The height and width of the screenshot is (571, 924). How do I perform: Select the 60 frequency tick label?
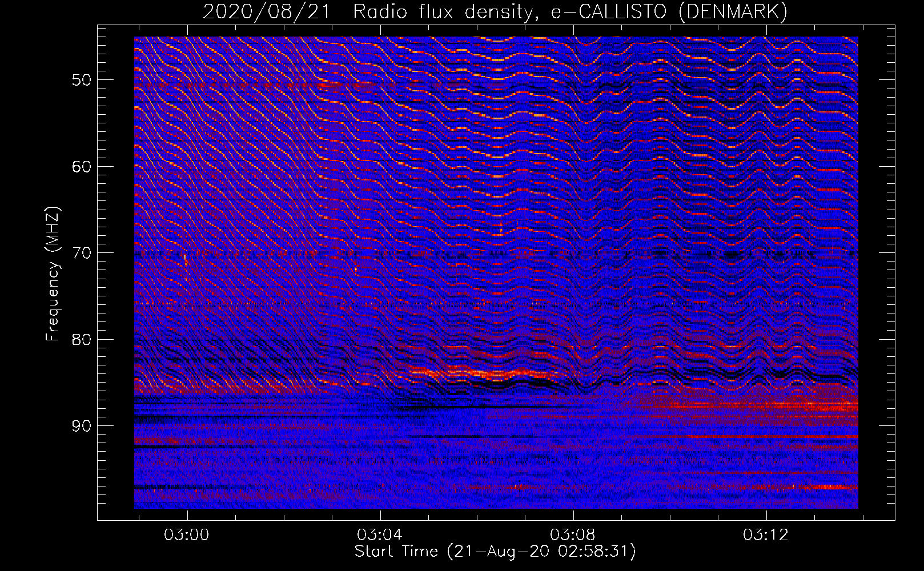(x=81, y=167)
